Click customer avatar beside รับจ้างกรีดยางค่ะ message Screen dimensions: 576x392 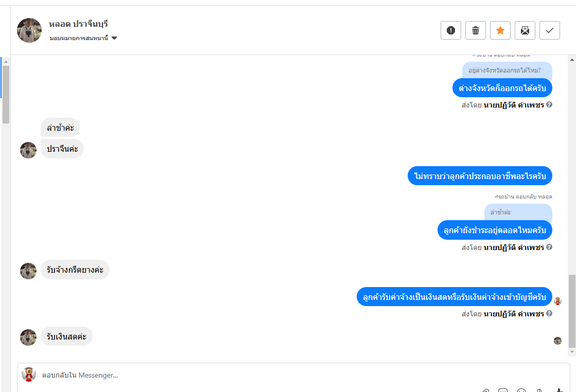pyautogui.click(x=28, y=271)
